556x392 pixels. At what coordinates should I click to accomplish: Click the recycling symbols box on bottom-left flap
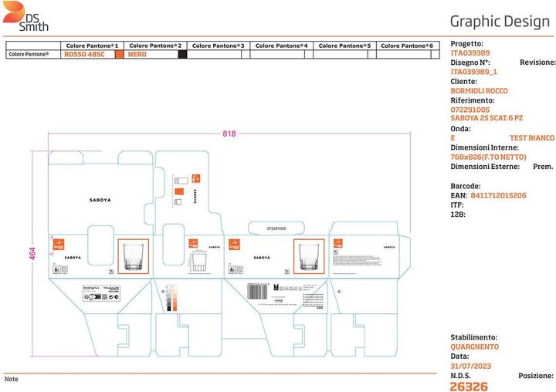(101, 293)
